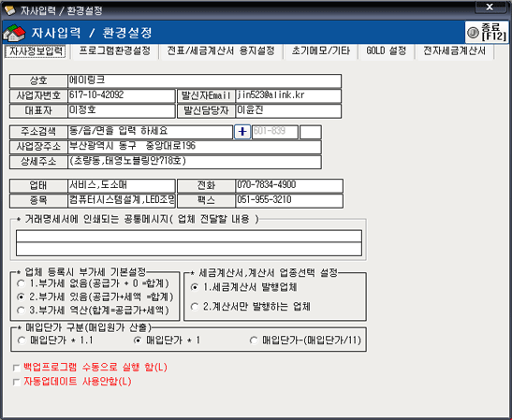This screenshot has width=512, height=420.
Task: Click the house icon in the header
Action: pos(14,33)
